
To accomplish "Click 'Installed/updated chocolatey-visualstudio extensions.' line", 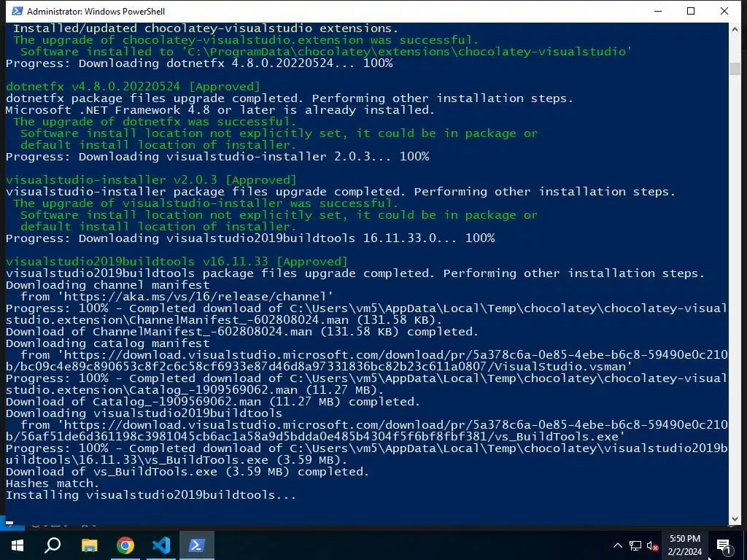I will 205,28.
